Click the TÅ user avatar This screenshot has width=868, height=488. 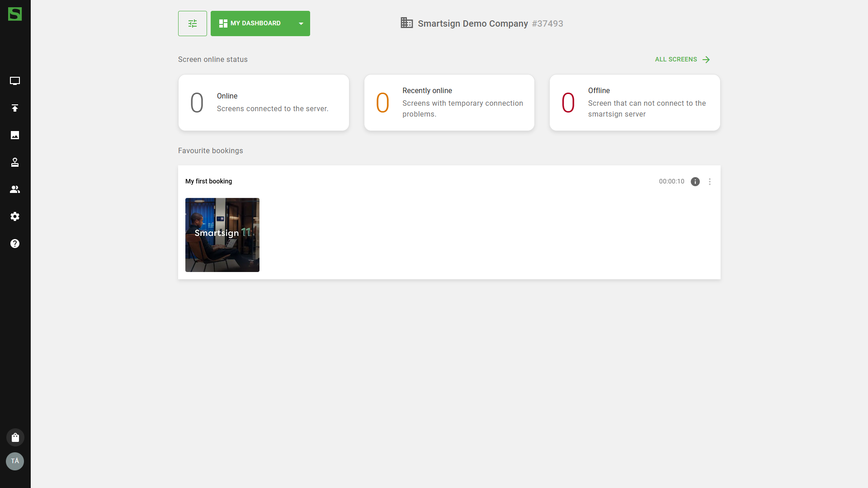coord(15,461)
